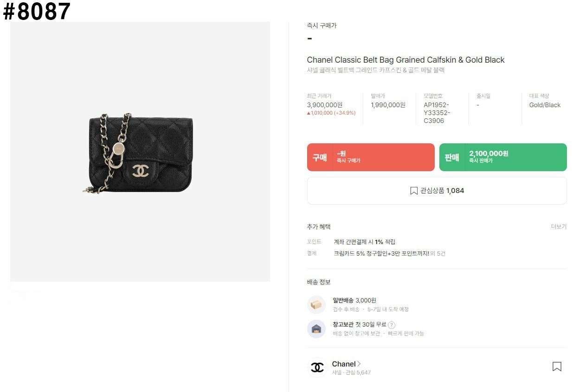This screenshot has width=579, height=392.
Task: Click the bookmark icon in 관심상품 button
Action: click(414, 191)
